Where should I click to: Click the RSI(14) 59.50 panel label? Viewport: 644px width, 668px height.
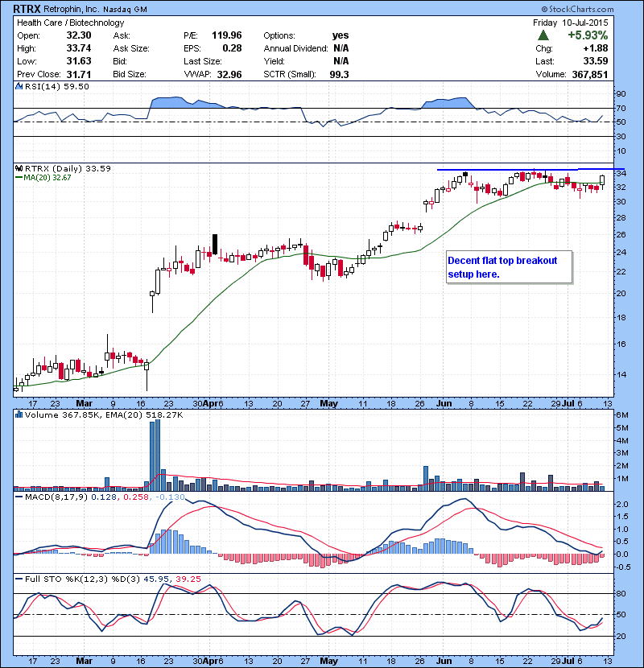click(57, 86)
